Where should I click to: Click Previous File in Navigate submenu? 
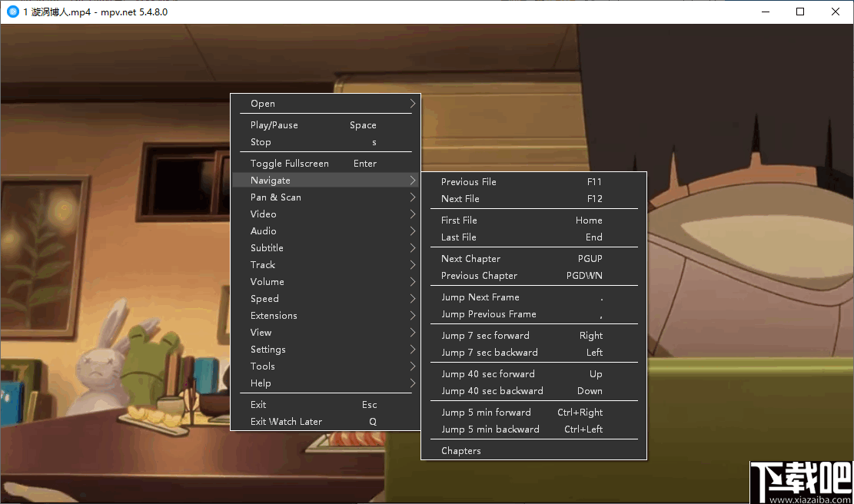(x=469, y=182)
